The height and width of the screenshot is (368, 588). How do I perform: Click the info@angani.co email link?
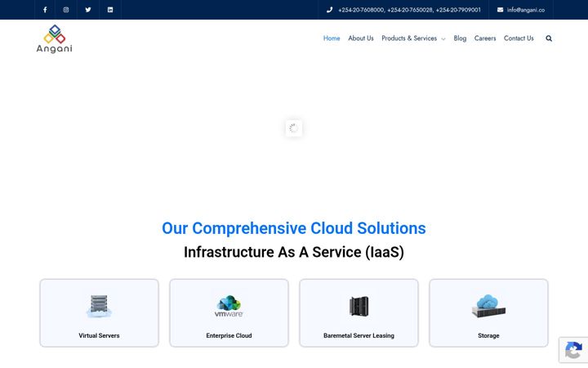(x=526, y=10)
